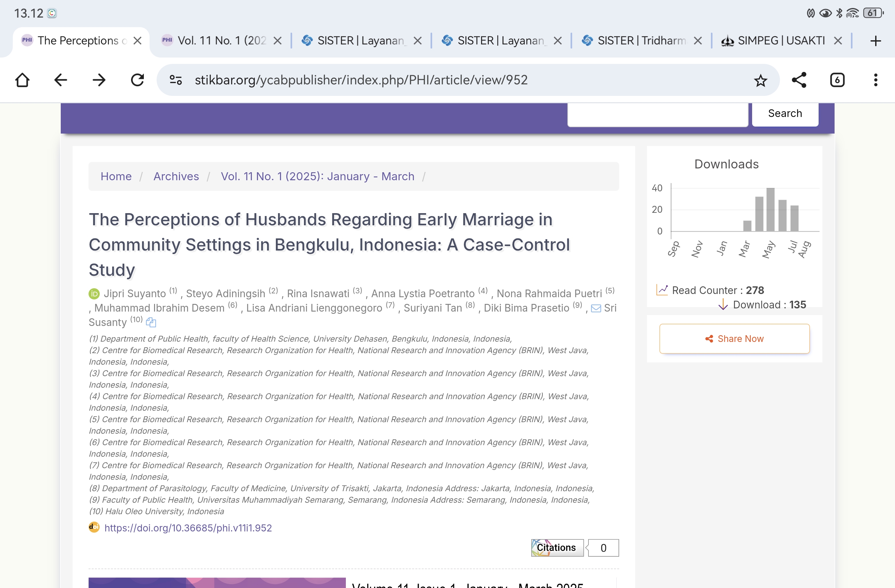The width and height of the screenshot is (895, 588).
Task: Click the Search button
Action: pos(785,113)
